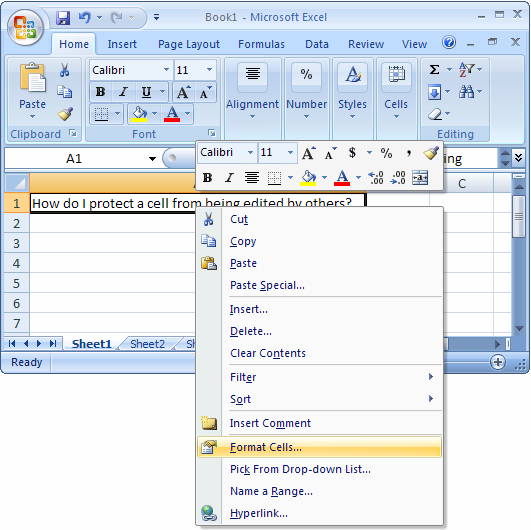Apply percent style in mini toolbar

coord(386,153)
